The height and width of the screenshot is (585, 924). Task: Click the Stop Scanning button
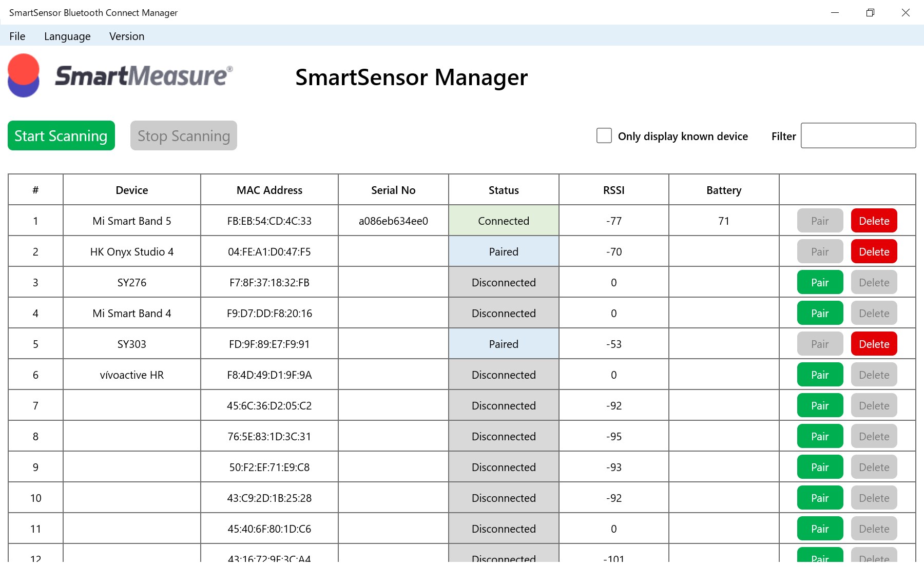click(x=183, y=135)
